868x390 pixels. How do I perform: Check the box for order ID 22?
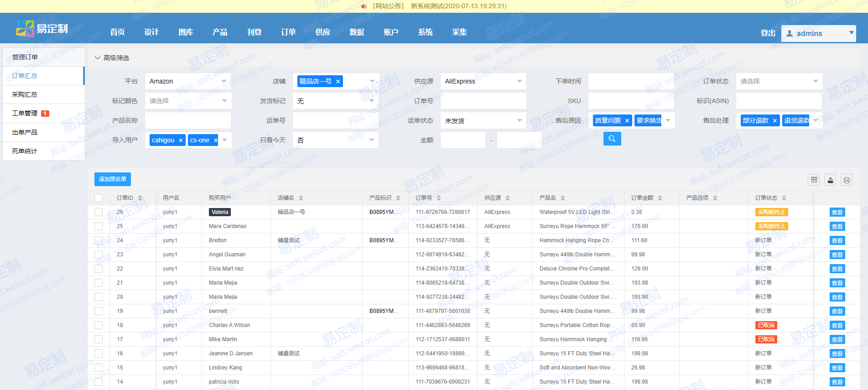99,269
